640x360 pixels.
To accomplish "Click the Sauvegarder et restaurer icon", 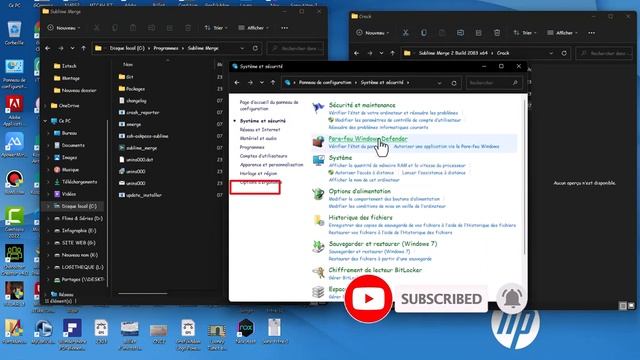I will tap(318, 247).
